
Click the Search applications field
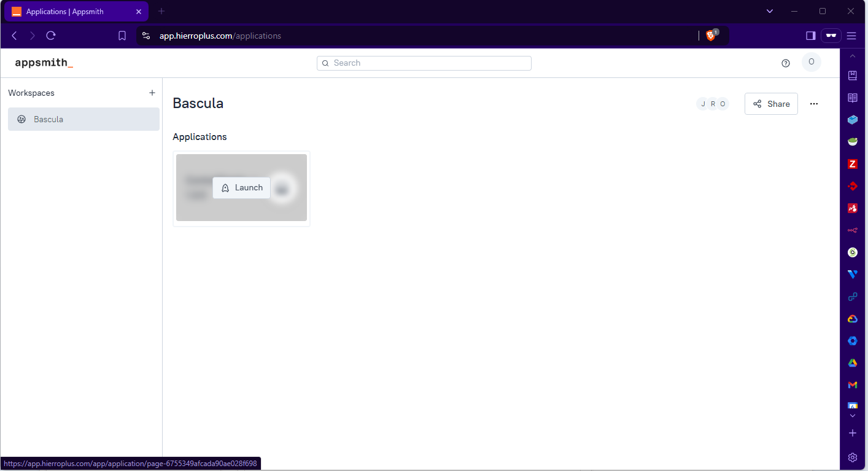(424, 63)
